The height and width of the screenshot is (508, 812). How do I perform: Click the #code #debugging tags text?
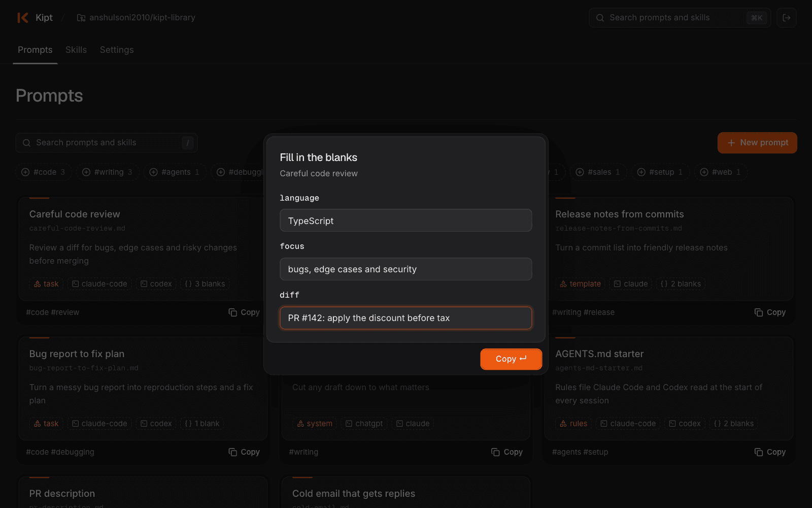click(60, 452)
